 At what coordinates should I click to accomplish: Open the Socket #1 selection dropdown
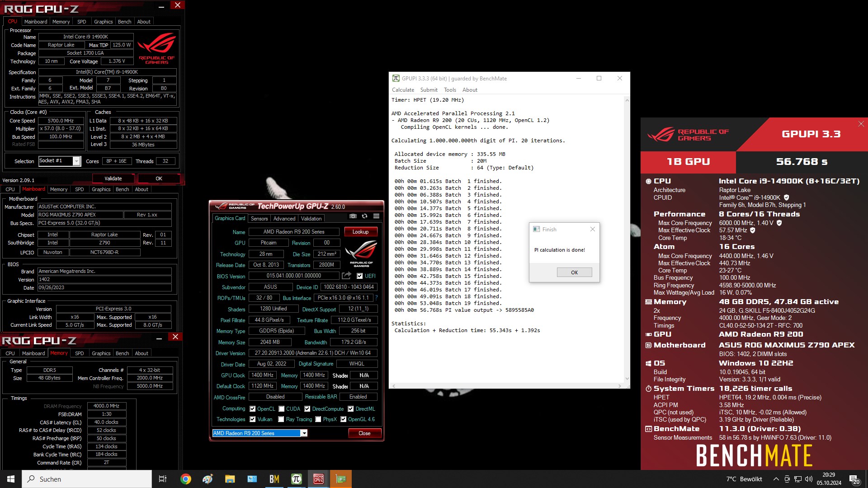tap(76, 161)
